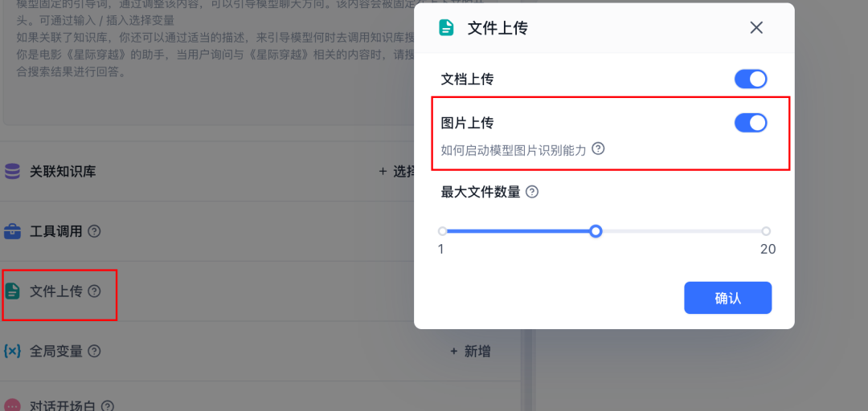Click help icon beside 如何启动模型图片识别能力
This screenshot has height=411, width=868.
coord(598,149)
